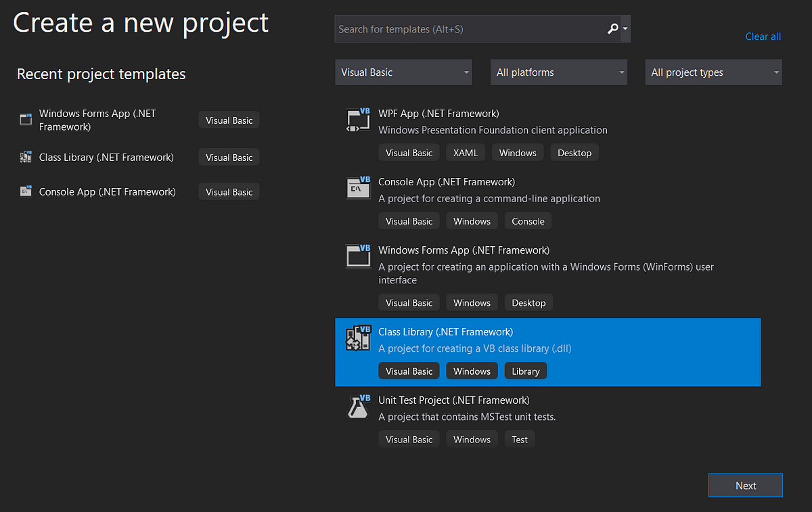
Task: Click the Console App template icon in list
Action: 359,188
